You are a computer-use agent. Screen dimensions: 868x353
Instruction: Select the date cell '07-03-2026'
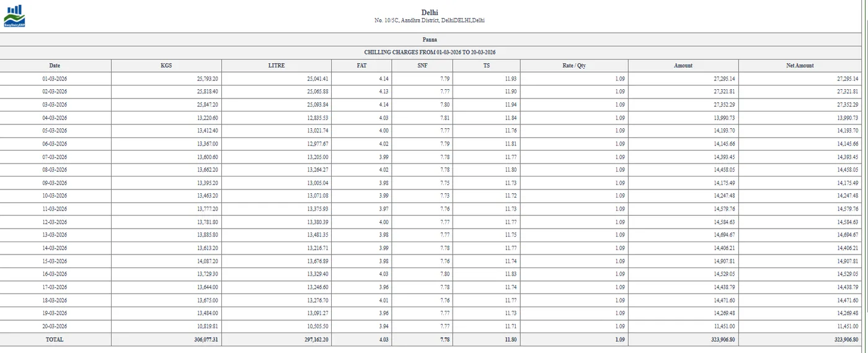(55, 157)
